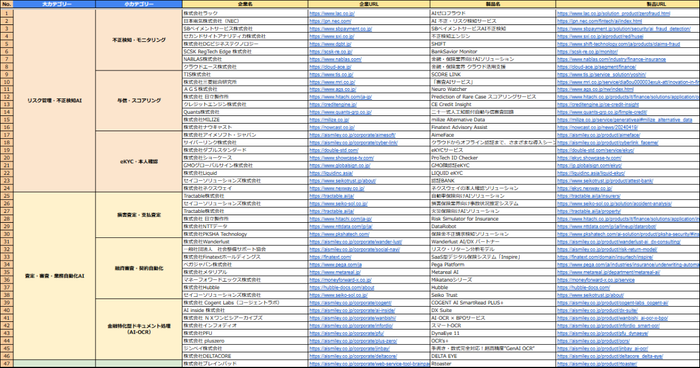This screenshot has height=368, width=700.
Task: Select the 株式会社PKSHA Technology cell
Action: (245, 234)
